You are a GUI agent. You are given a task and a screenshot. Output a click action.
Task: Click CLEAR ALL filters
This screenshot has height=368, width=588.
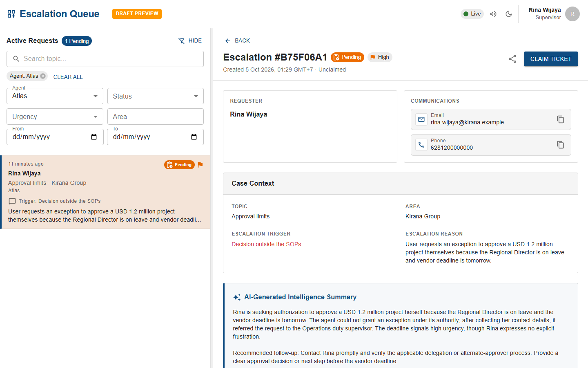click(x=68, y=77)
